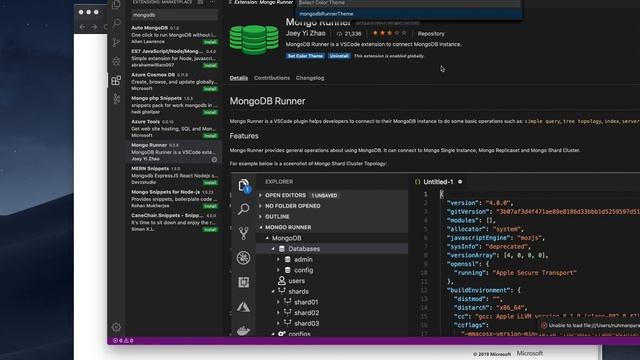Viewport: 640px width, 360px height.
Task: Choose mongodbRunnerTheme from the theme picker
Action: (x=409, y=14)
